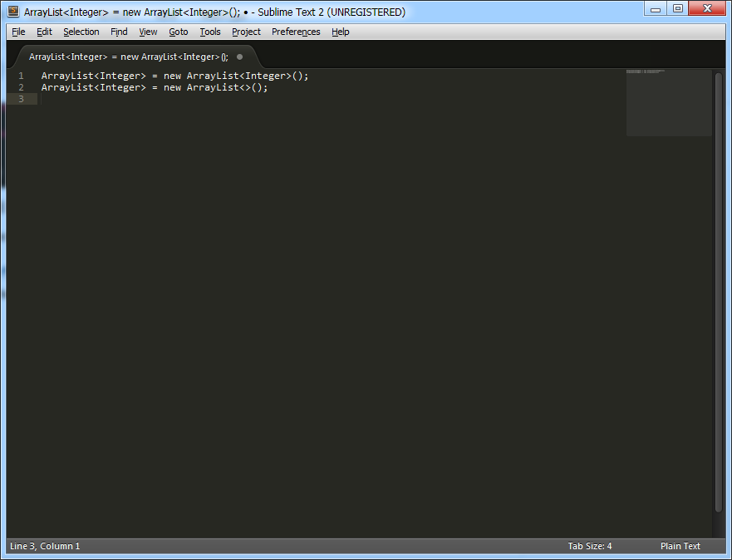The width and height of the screenshot is (732, 560).
Task: Maximize the Sublime Text window
Action: click(678, 9)
